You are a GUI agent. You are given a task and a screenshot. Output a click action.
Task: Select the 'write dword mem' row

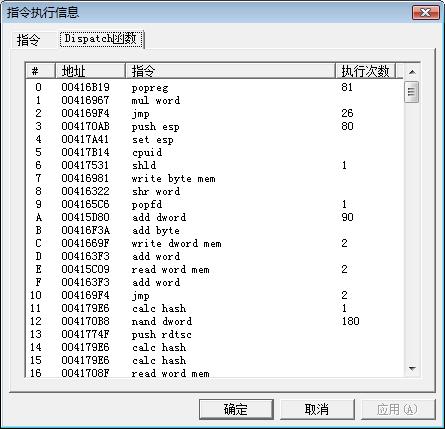coord(214,243)
